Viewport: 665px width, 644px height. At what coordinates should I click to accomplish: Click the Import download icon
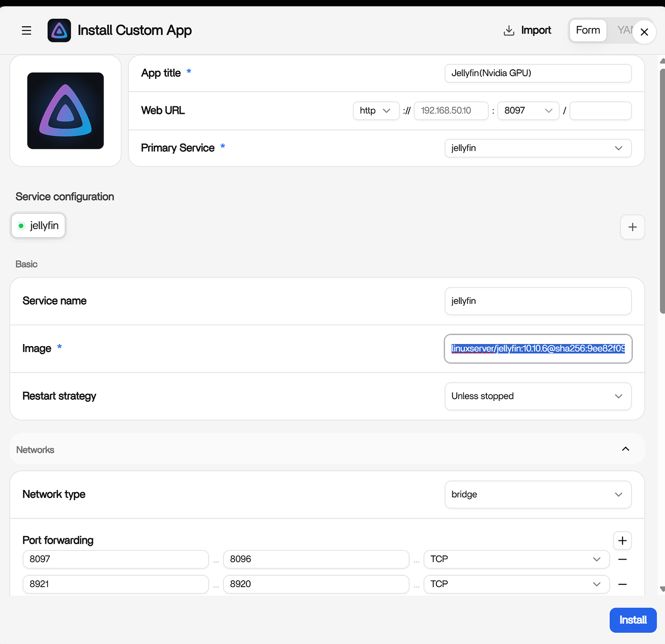pos(509,31)
